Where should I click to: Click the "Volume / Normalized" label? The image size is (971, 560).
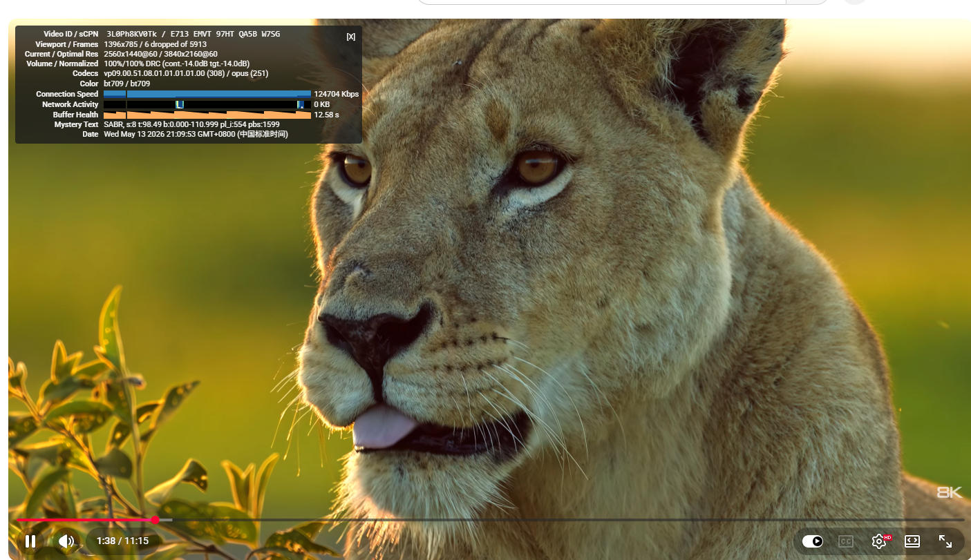pyautogui.click(x=62, y=64)
